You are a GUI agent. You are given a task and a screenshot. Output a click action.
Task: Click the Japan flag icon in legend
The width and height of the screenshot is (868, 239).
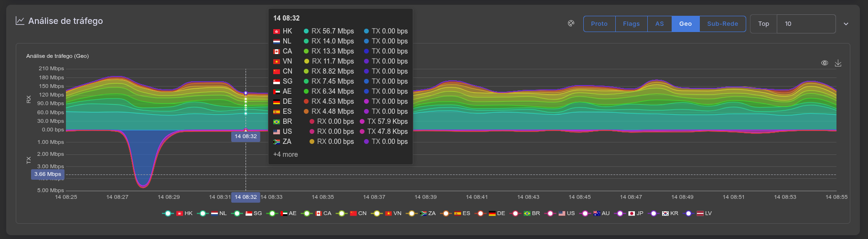(632, 214)
